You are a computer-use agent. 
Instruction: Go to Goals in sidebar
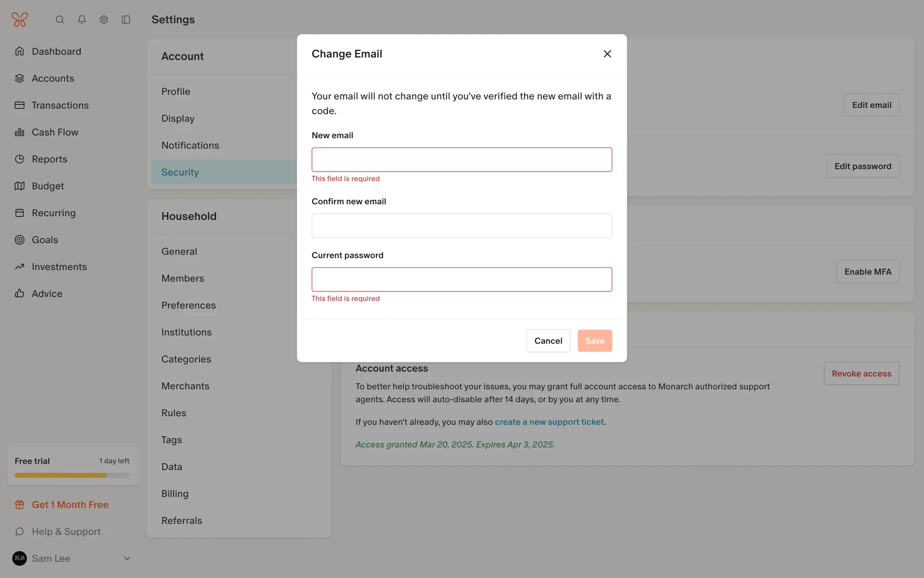point(45,240)
